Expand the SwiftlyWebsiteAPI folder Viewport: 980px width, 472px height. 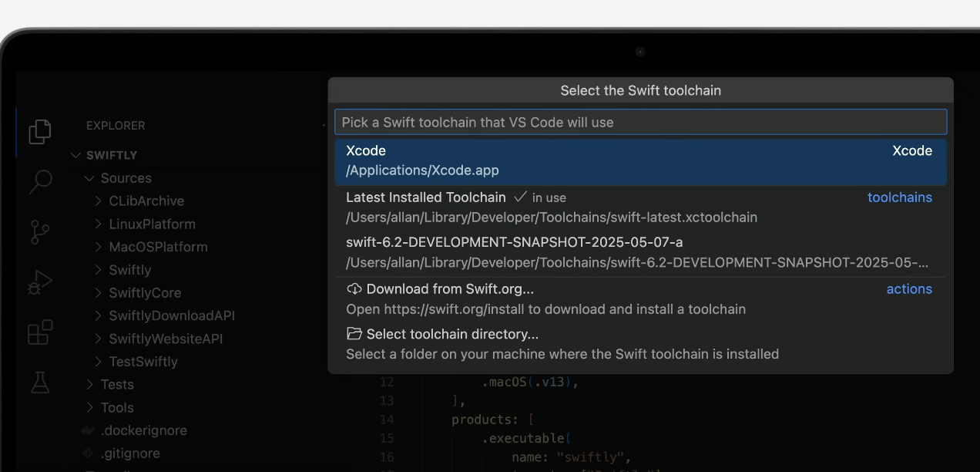point(99,339)
